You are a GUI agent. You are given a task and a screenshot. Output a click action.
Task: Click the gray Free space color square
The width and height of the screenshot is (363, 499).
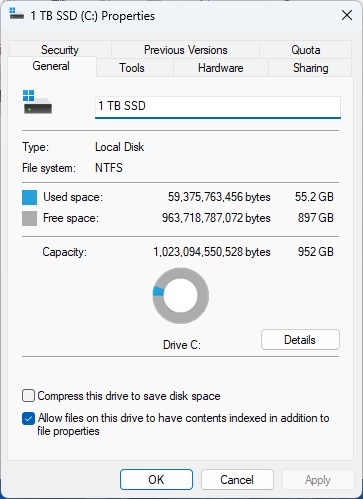tap(29, 219)
